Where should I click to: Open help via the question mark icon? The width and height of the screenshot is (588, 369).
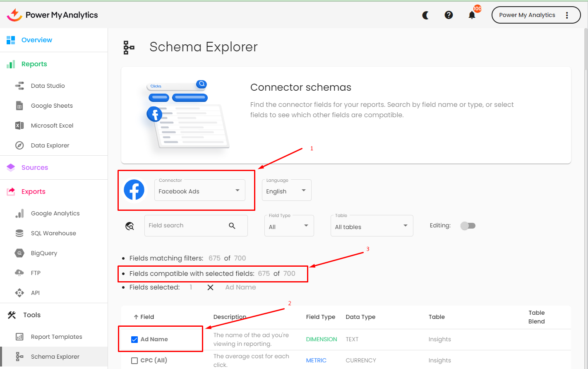click(449, 15)
